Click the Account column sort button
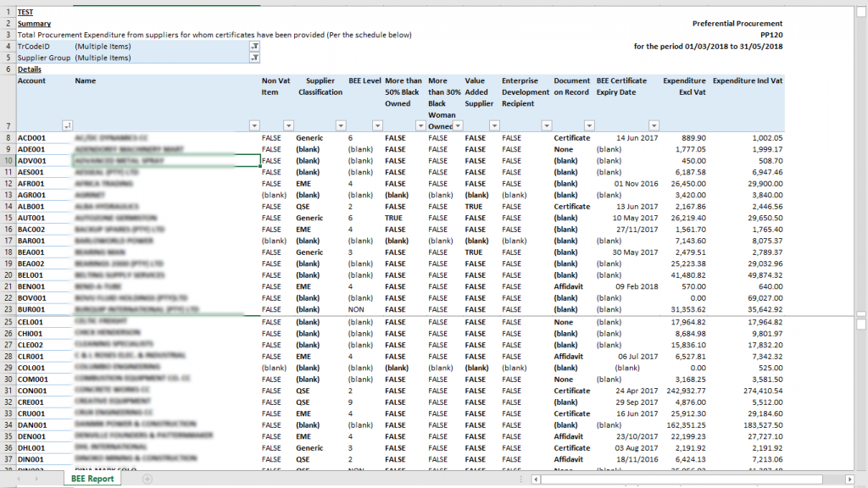The image size is (868, 488). [67, 125]
